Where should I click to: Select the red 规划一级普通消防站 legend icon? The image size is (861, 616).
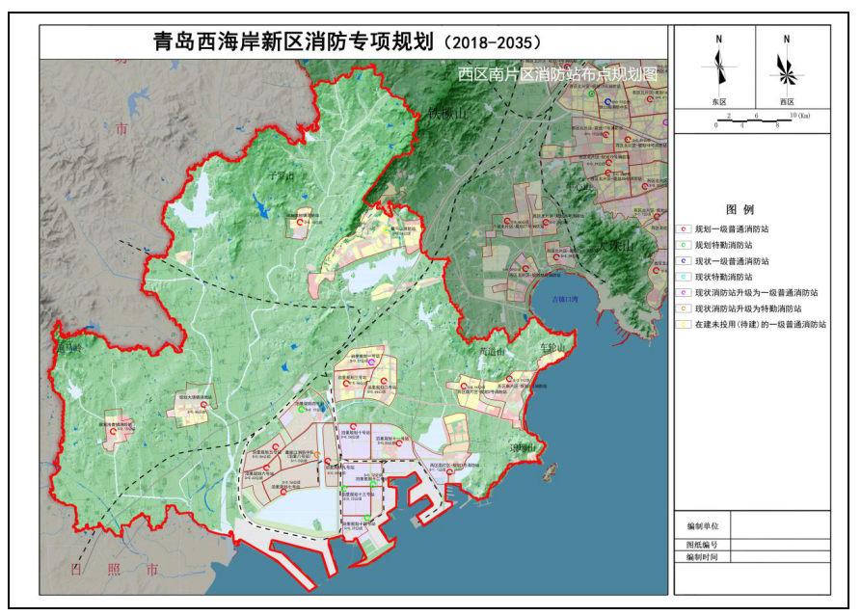[x=684, y=229]
